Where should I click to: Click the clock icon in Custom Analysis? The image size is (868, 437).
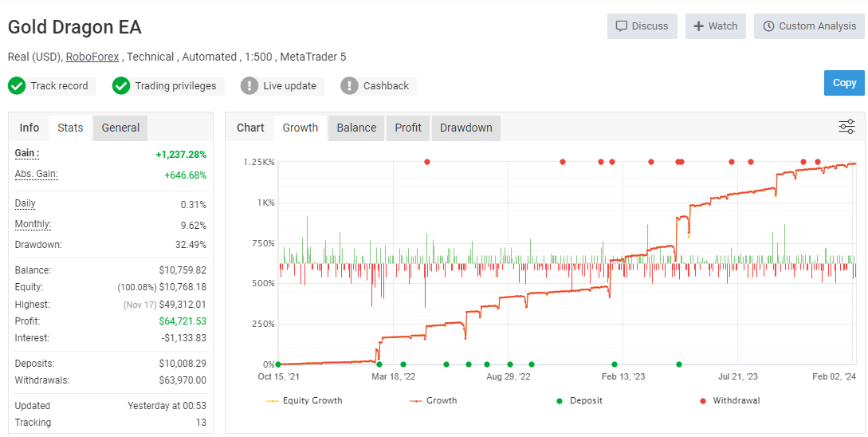(x=768, y=26)
